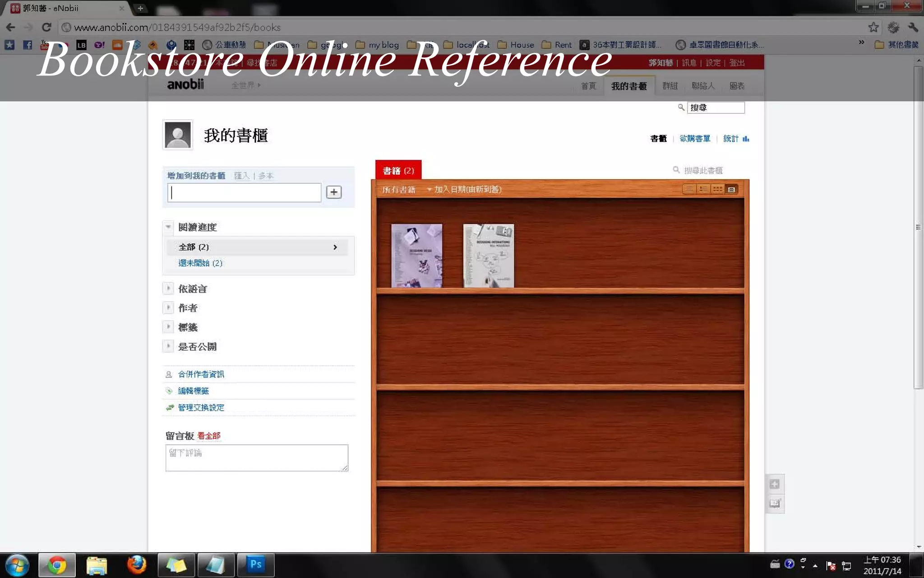The image size is (924, 578).
Task: Click the 多本 multiple books link
Action: tap(266, 176)
